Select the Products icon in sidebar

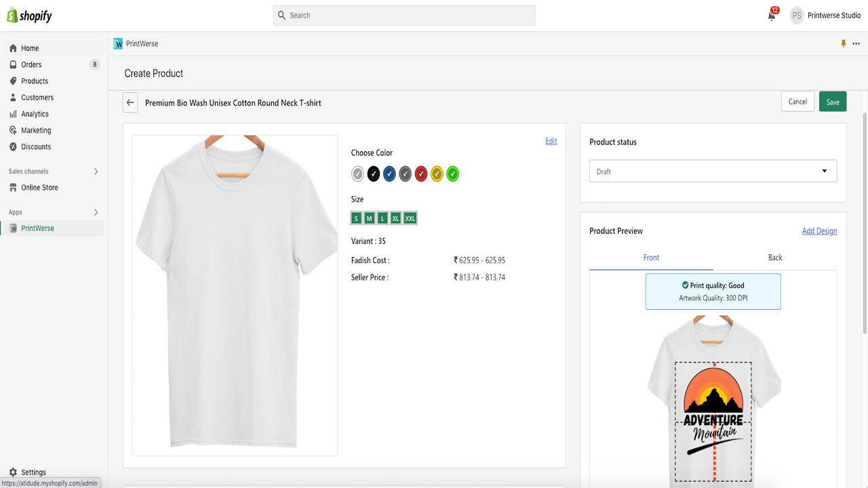(x=14, y=81)
